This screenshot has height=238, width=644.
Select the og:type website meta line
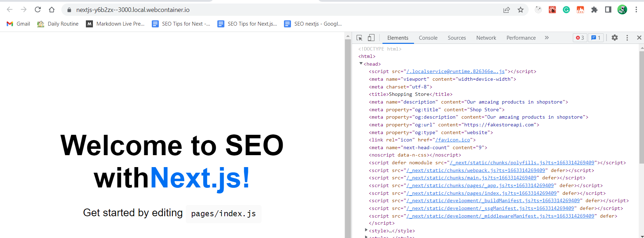[x=431, y=132]
